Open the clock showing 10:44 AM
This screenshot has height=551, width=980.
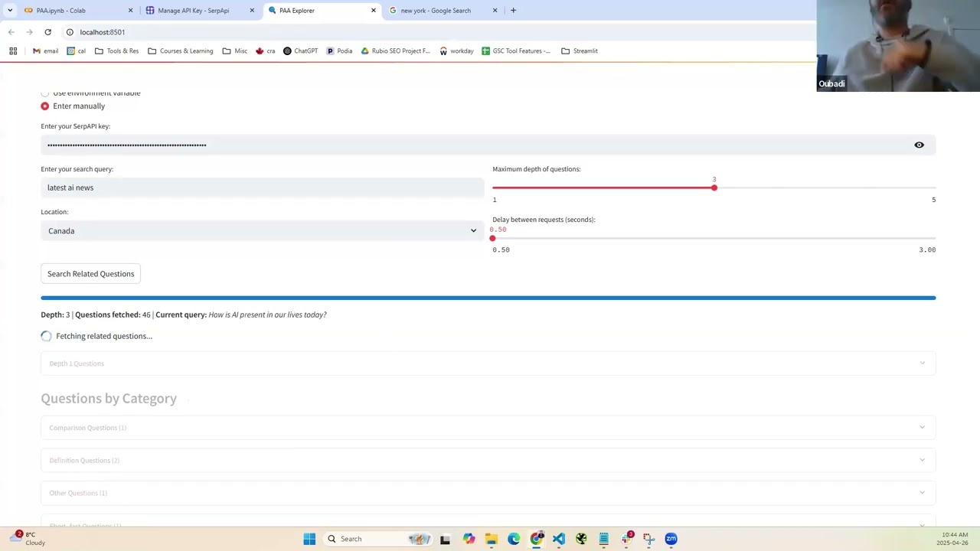tap(954, 539)
